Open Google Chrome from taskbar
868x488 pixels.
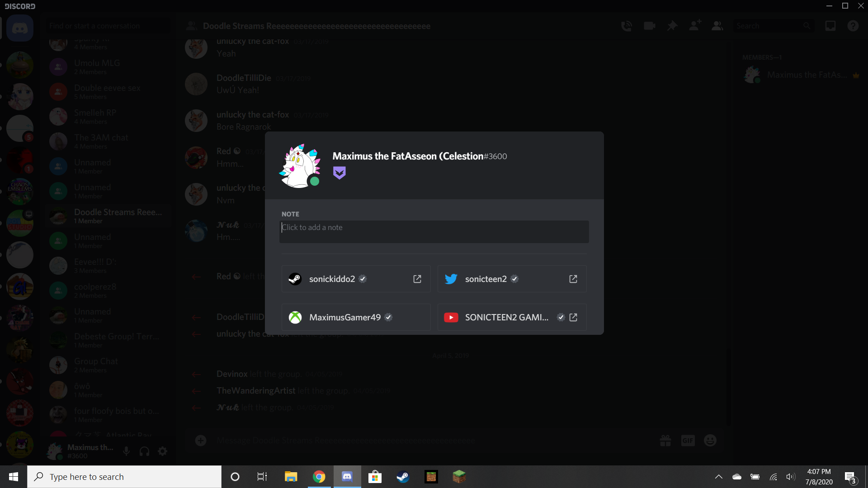[x=319, y=477]
